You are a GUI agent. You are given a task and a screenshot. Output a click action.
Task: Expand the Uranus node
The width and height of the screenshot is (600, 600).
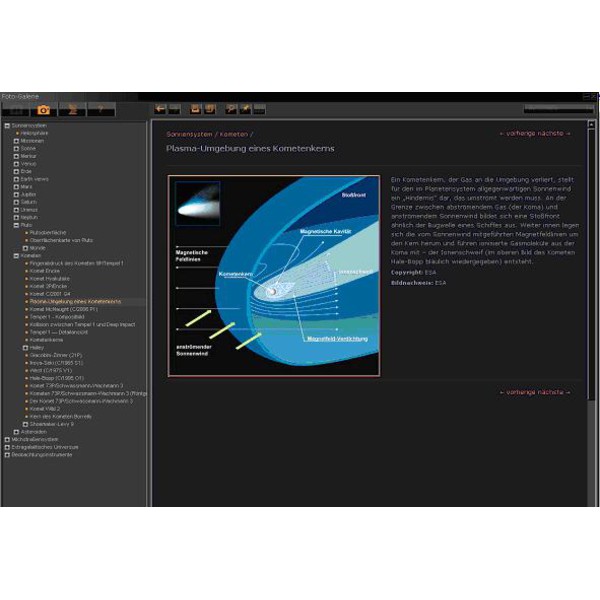click(16, 210)
